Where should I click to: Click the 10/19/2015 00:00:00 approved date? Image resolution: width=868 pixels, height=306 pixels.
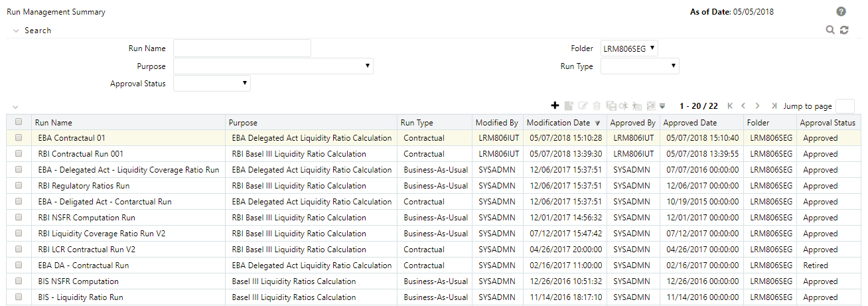(x=703, y=202)
